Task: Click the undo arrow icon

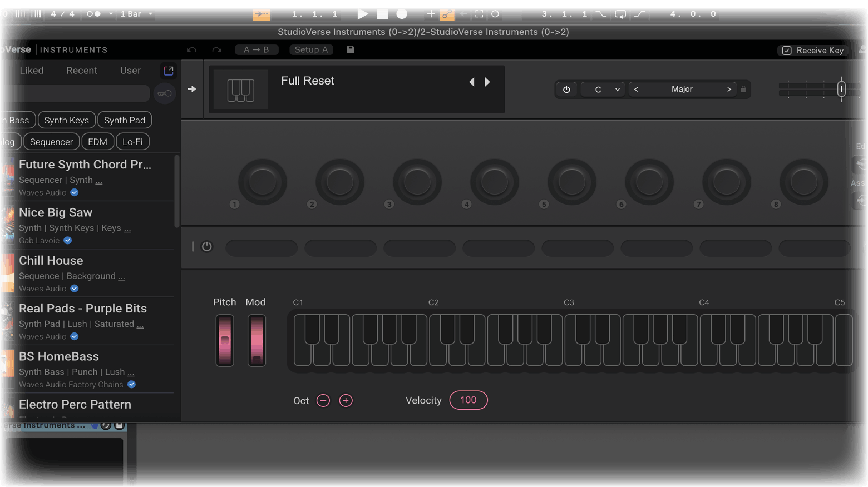Action: (192, 50)
